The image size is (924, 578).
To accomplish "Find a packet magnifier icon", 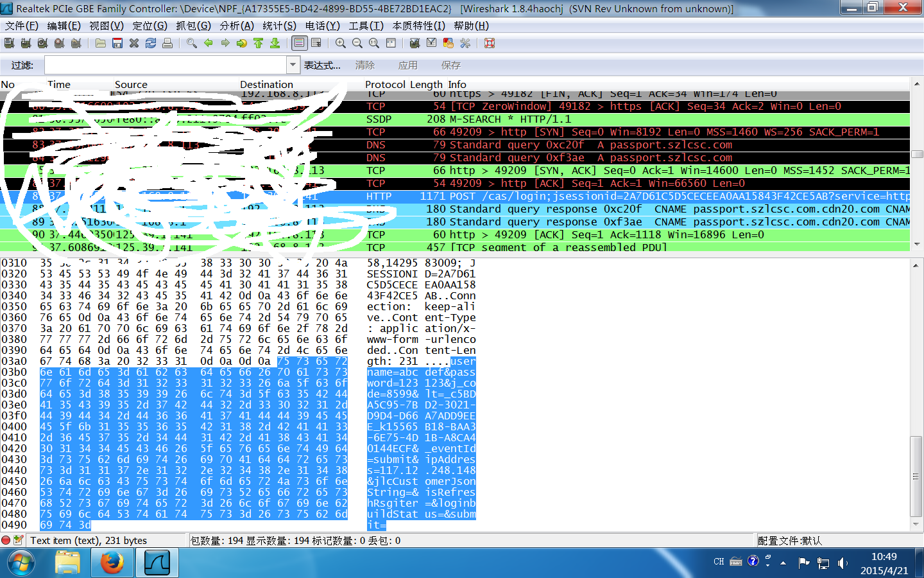I will click(x=192, y=43).
